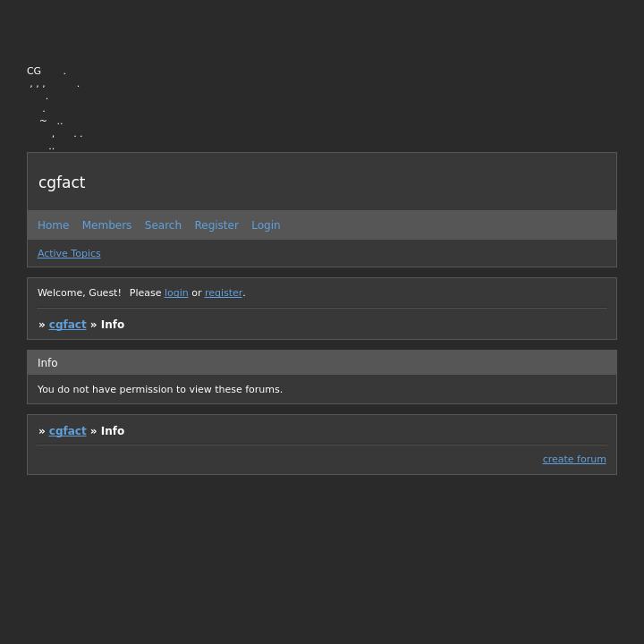The height and width of the screenshot is (644, 644).
Task: Click the word or between login links
Action: coord(197,293)
